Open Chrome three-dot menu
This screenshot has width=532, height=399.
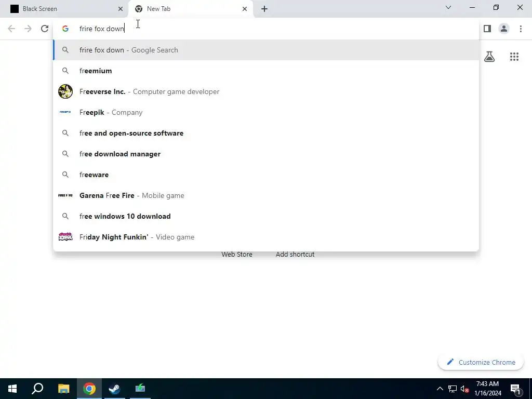coord(521,29)
